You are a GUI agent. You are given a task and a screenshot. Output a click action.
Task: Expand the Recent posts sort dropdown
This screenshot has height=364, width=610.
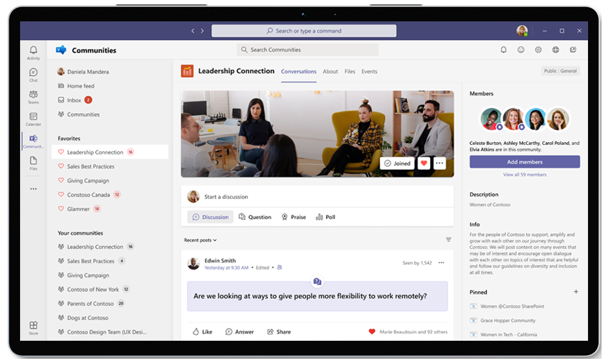(x=200, y=240)
